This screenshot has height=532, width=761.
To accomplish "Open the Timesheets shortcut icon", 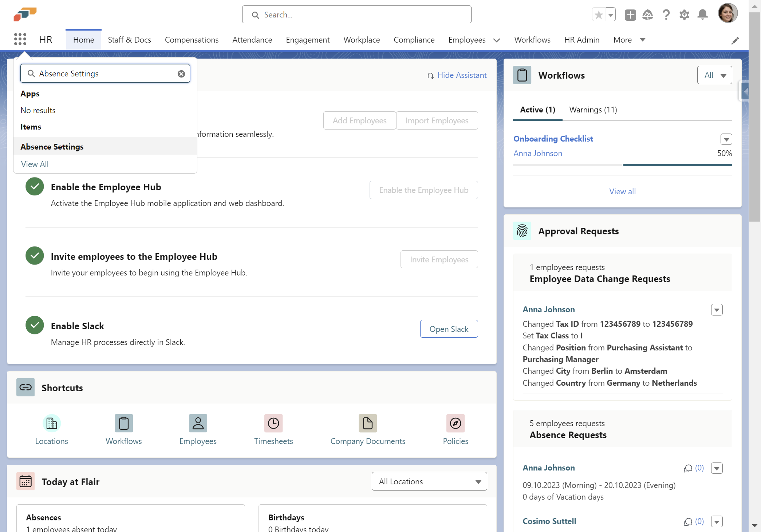I will coord(273,423).
